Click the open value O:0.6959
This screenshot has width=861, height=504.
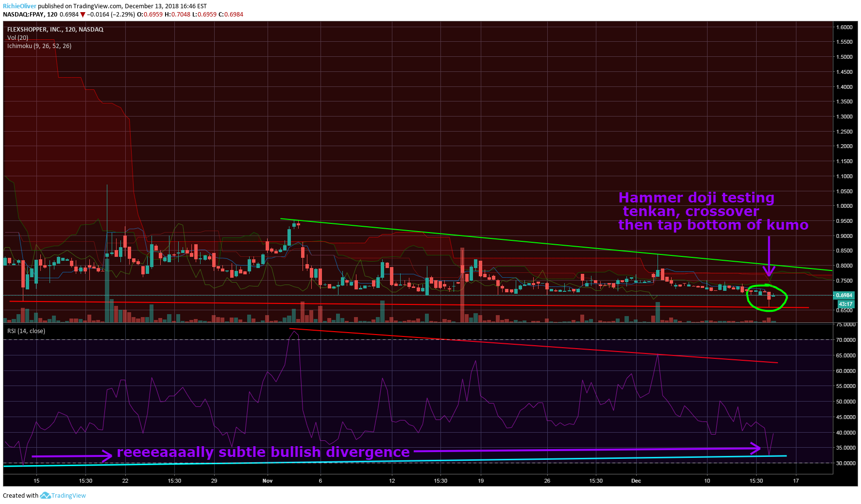(x=150, y=15)
